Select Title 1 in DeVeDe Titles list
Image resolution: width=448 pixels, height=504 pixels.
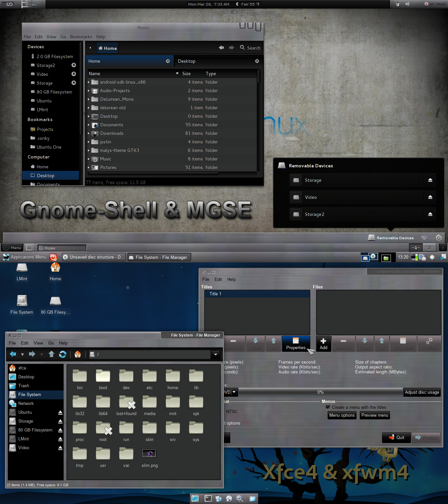tap(257, 294)
